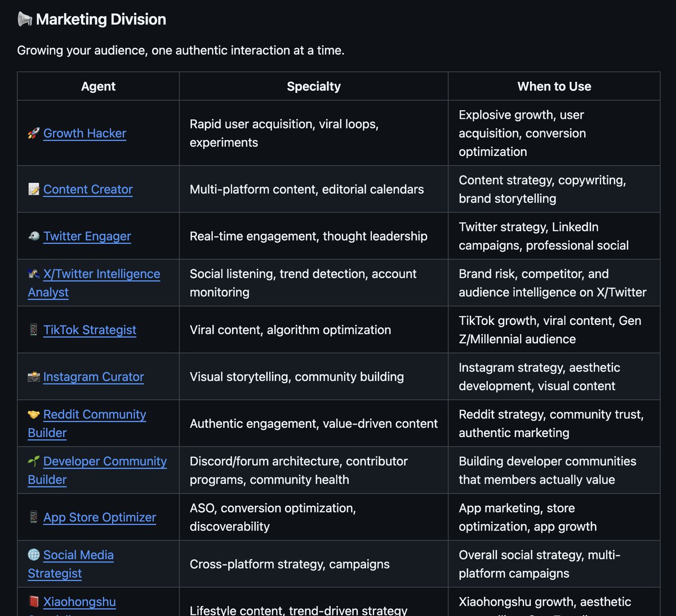Open the Instagram Curator link
The image size is (676, 616).
pyautogui.click(x=94, y=377)
